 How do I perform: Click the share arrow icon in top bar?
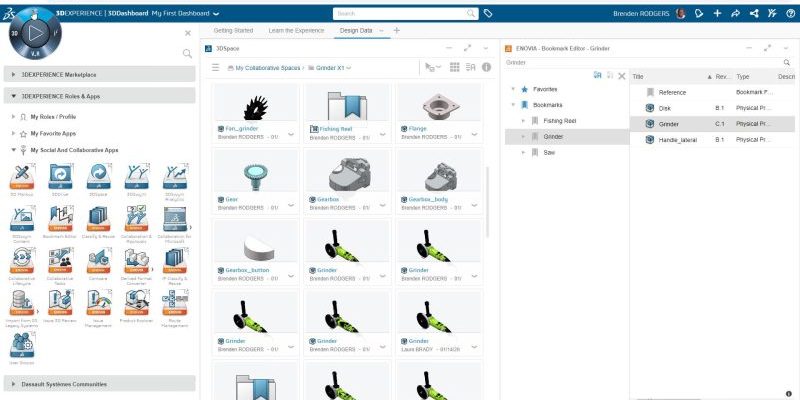click(735, 14)
